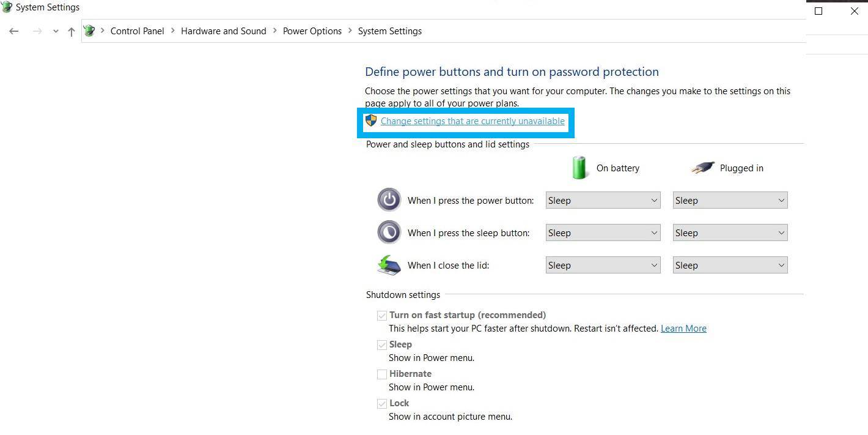Click the Up directory arrow
868x435 pixels.
click(x=72, y=31)
